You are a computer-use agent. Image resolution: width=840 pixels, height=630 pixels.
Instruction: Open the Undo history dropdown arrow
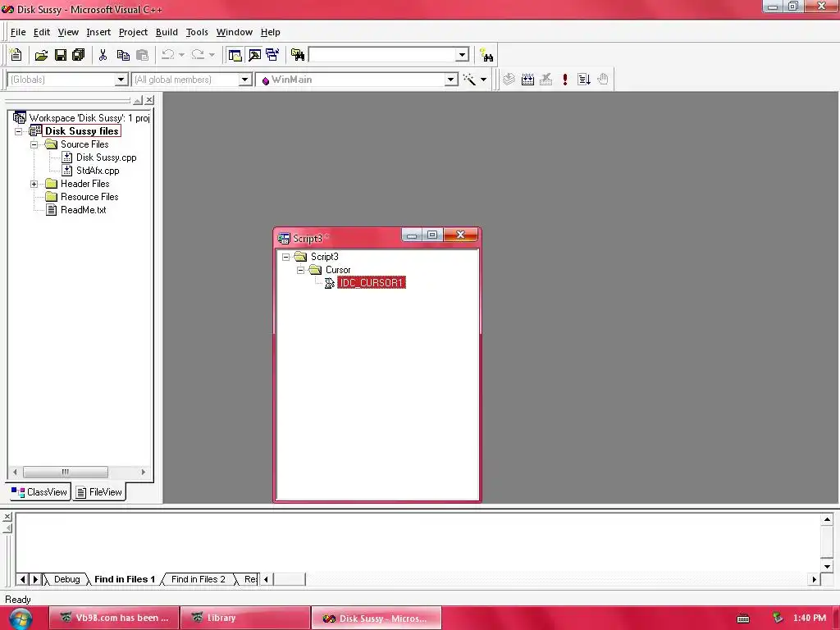[181, 55]
